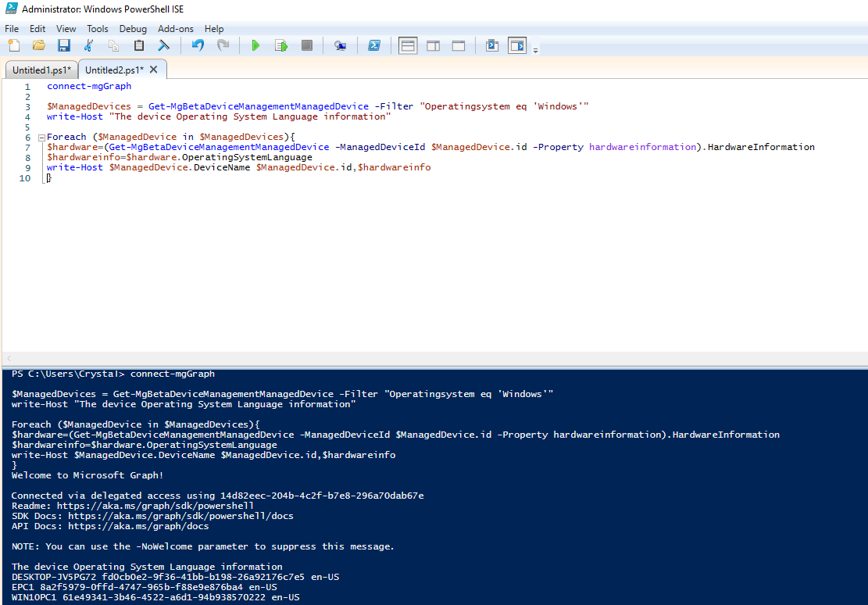
Task: Show the Script Pane on the right
Action: 433,45
